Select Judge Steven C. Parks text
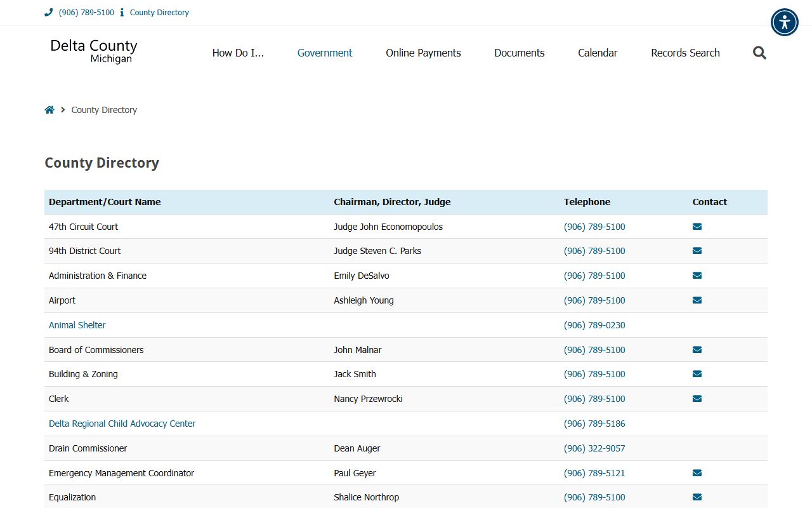This screenshot has height=508, width=812. point(377,251)
